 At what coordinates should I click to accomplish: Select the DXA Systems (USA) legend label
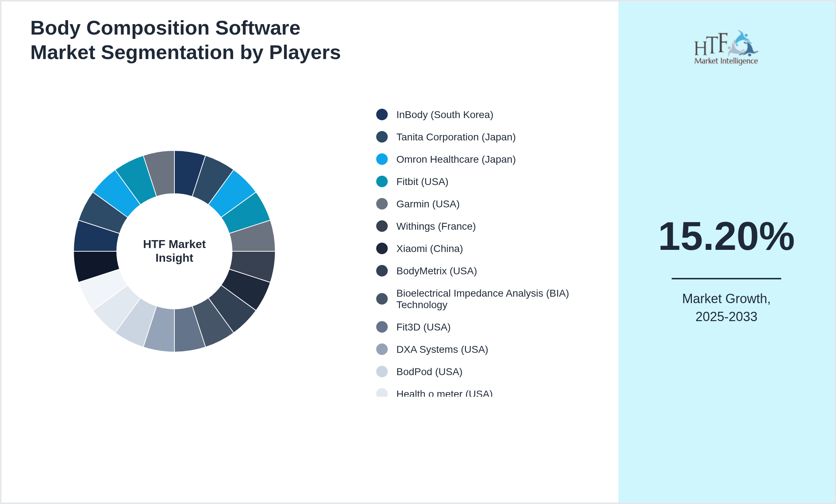[x=442, y=349]
